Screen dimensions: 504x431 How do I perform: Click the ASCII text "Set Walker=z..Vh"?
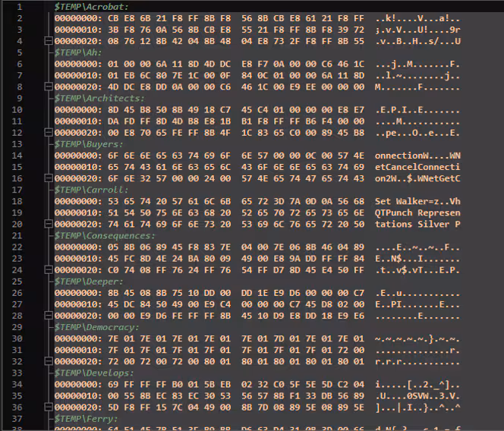tap(417, 201)
